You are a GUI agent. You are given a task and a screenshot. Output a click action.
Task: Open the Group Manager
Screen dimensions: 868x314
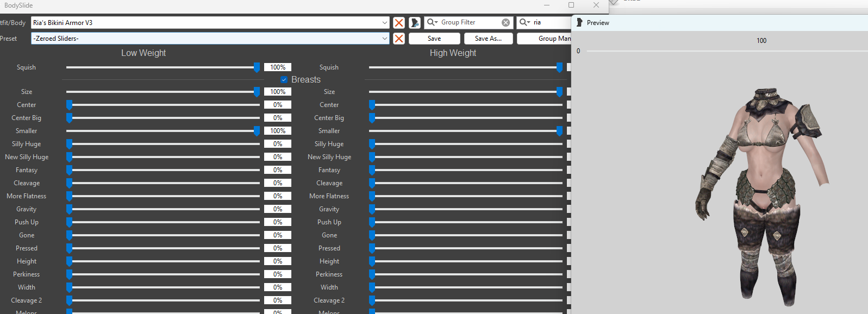coord(544,39)
